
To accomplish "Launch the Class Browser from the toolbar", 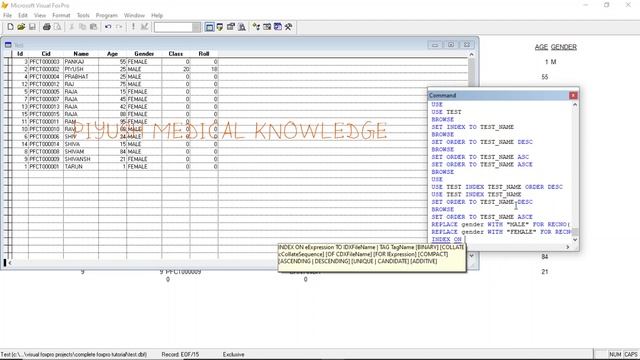I will pyautogui.click(x=256, y=27).
